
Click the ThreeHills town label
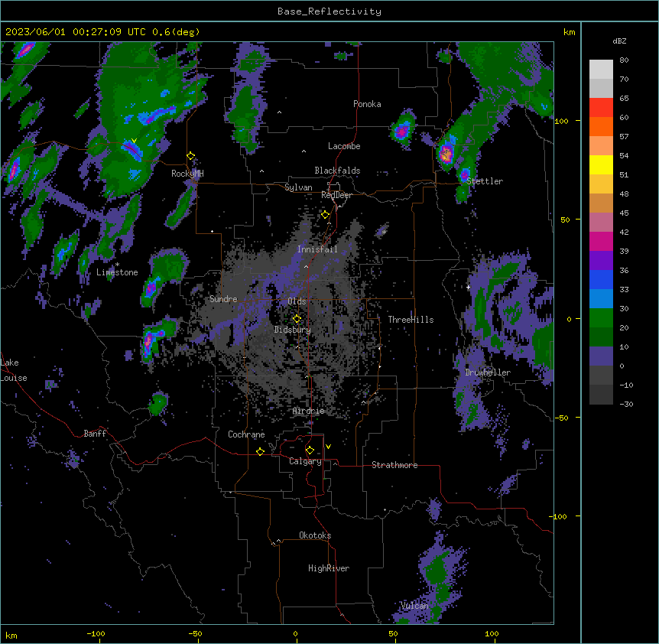click(x=411, y=320)
